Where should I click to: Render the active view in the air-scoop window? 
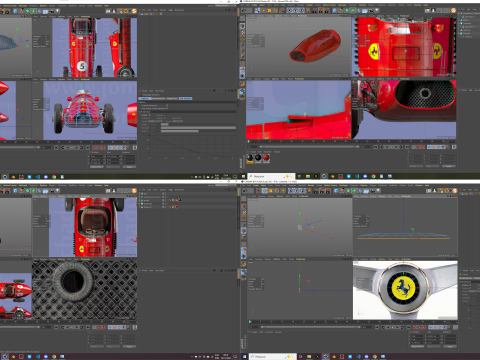coord(315,10)
